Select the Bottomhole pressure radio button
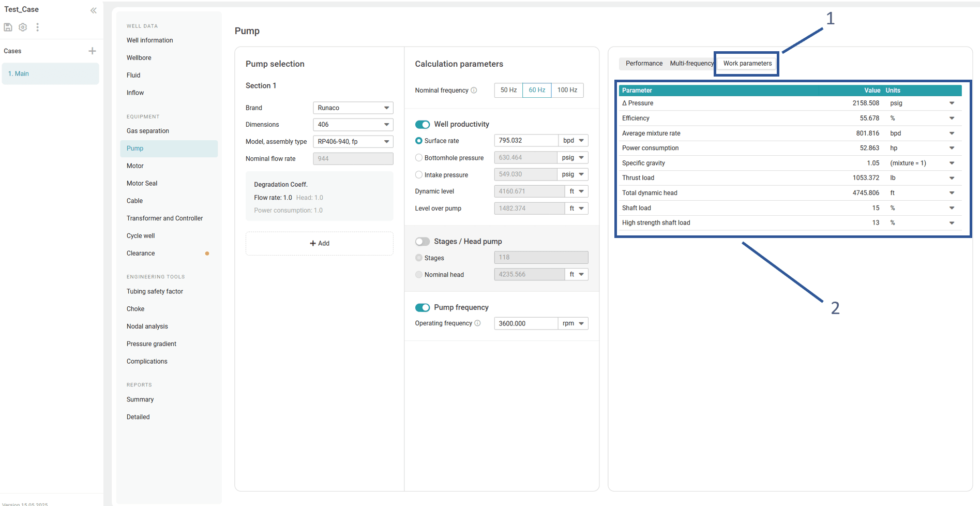 coord(419,158)
